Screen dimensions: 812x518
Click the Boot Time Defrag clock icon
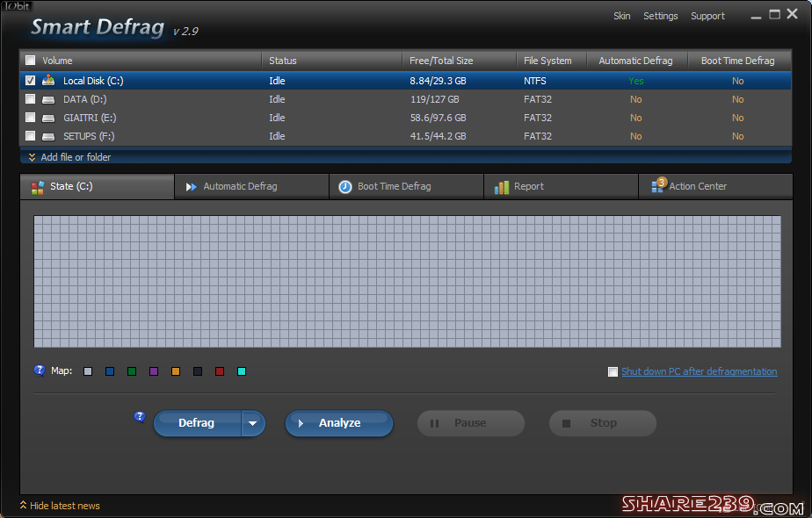(x=344, y=187)
